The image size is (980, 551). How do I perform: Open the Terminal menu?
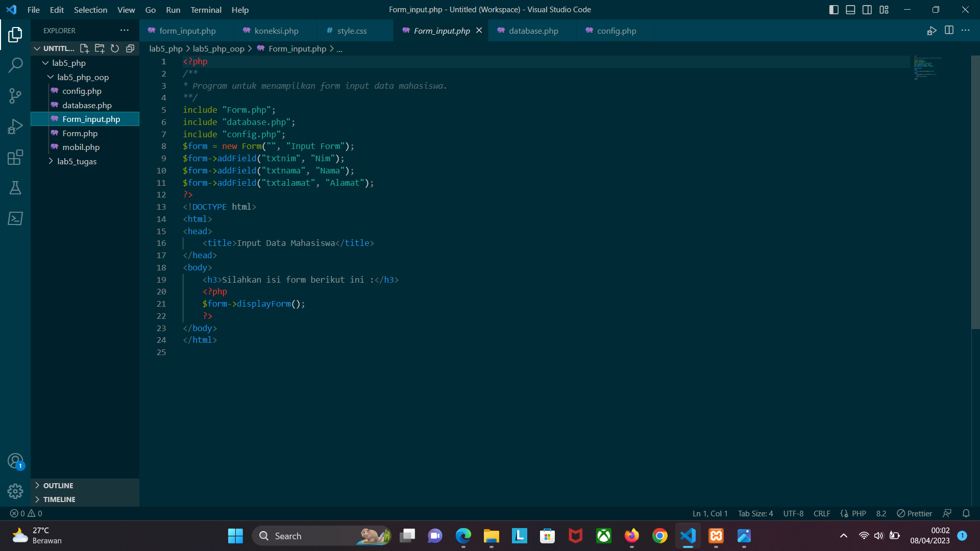pyautogui.click(x=206, y=10)
